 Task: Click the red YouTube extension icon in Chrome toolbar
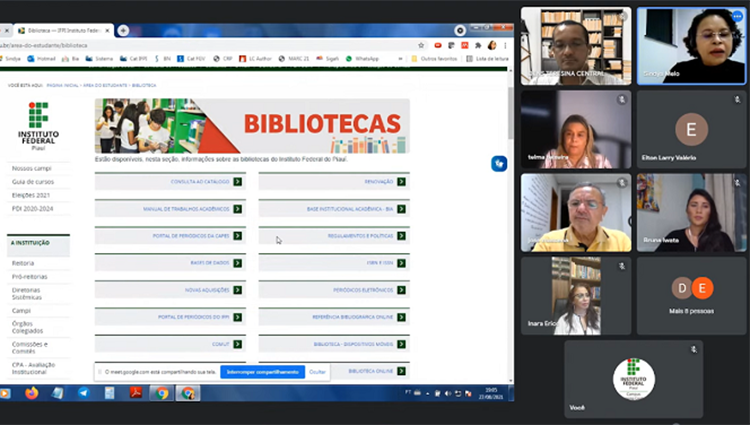click(438, 45)
